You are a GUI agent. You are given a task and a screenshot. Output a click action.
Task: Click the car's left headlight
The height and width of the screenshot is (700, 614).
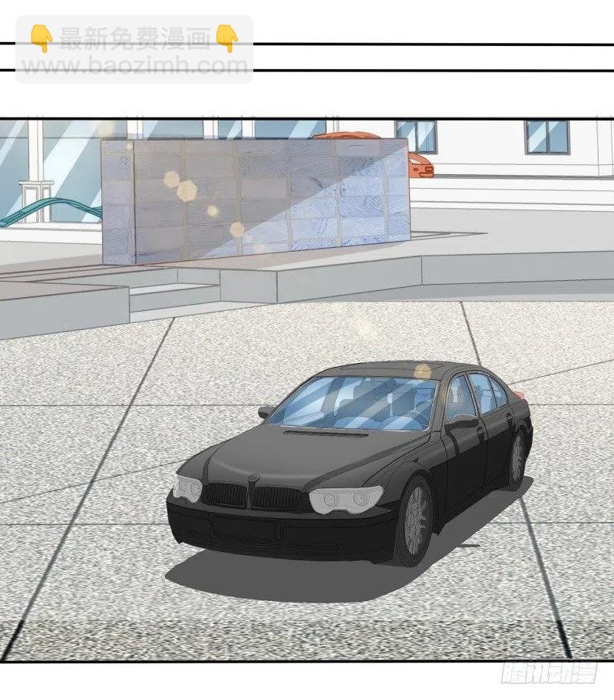[187, 487]
